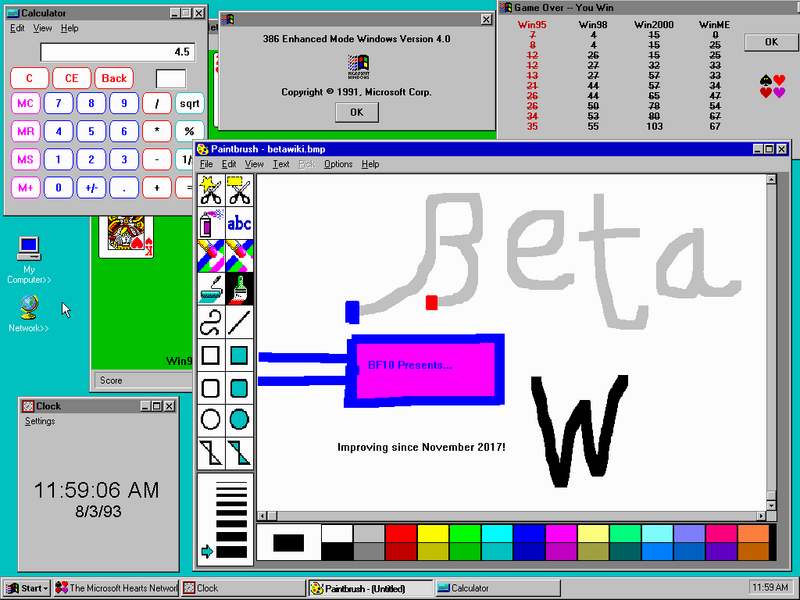The image size is (800, 600).
Task: Open My Computer desktop icon
Action: [29, 260]
